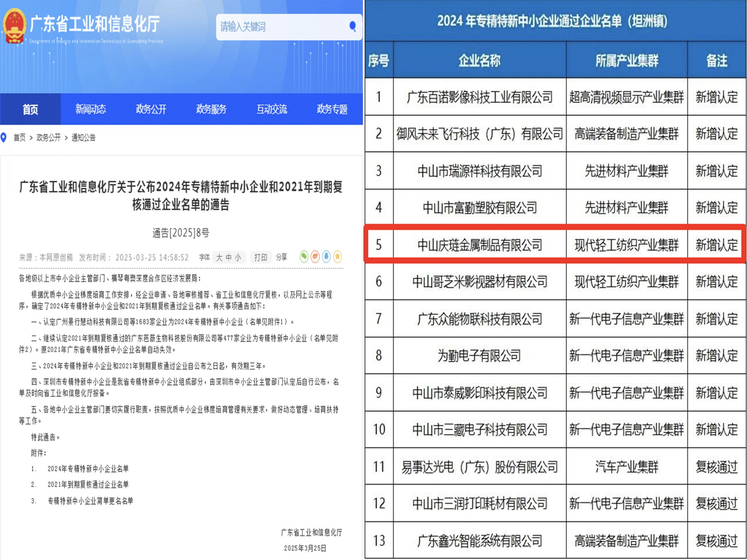Go to the 首页 navigation tab
The image size is (747, 560).
point(30,109)
